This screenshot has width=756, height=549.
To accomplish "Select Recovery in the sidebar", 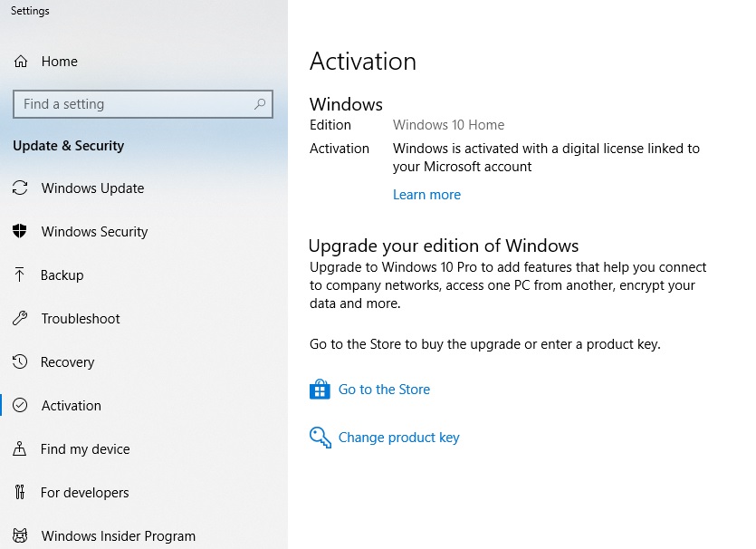I will [x=68, y=361].
